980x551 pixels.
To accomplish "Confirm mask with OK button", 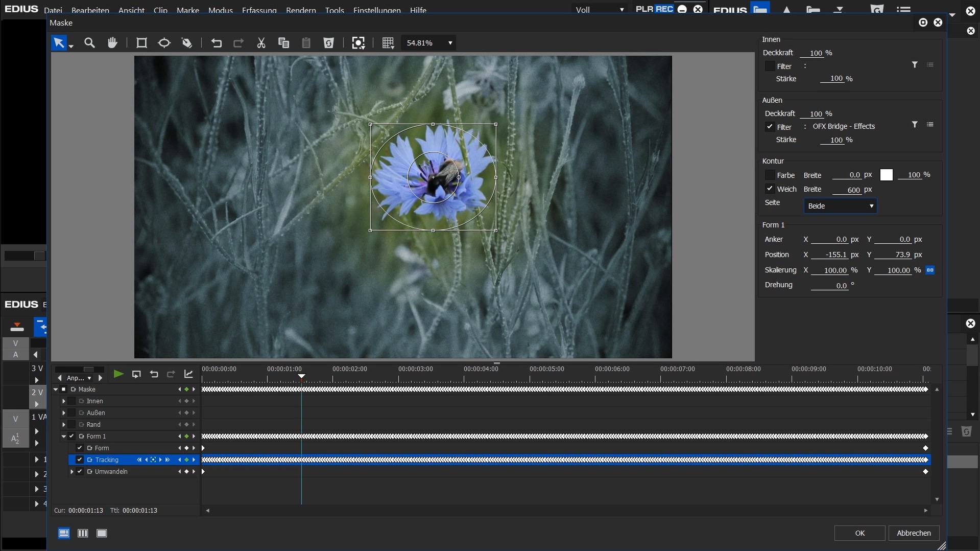I will pos(860,533).
